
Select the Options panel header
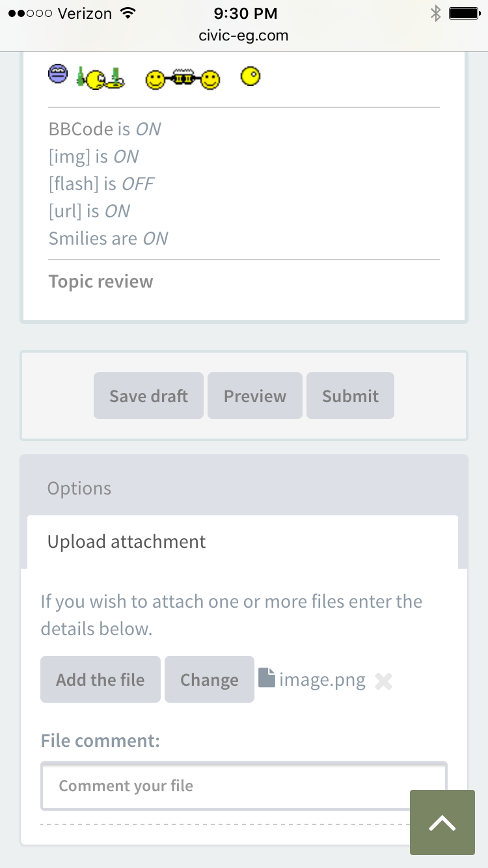pos(79,488)
